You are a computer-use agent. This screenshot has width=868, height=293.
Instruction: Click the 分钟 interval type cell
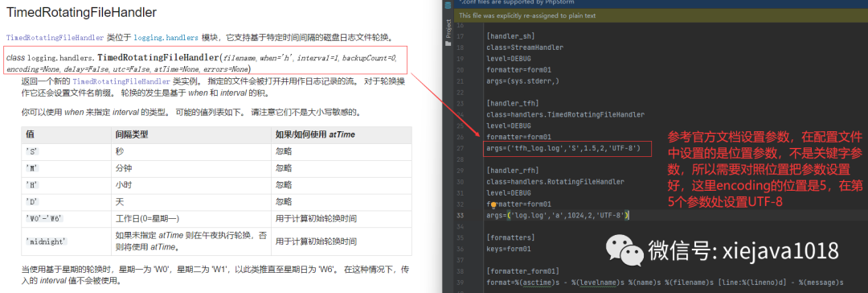pos(190,168)
